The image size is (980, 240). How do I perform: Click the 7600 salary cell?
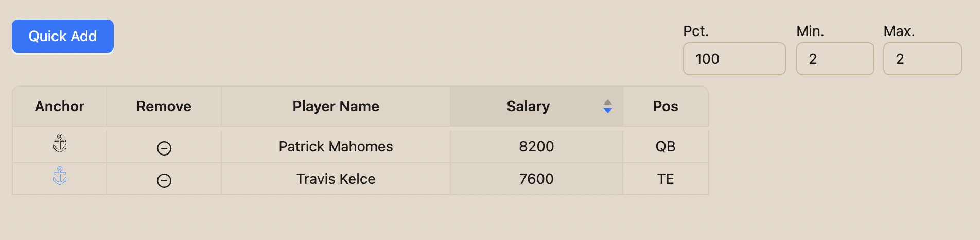(537, 179)
